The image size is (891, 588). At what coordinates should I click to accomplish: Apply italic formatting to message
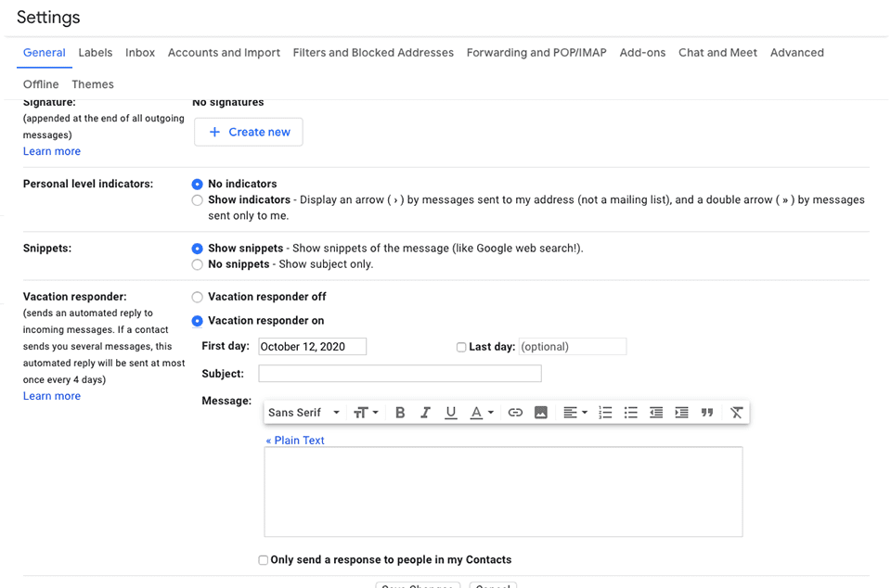[425, 413]
